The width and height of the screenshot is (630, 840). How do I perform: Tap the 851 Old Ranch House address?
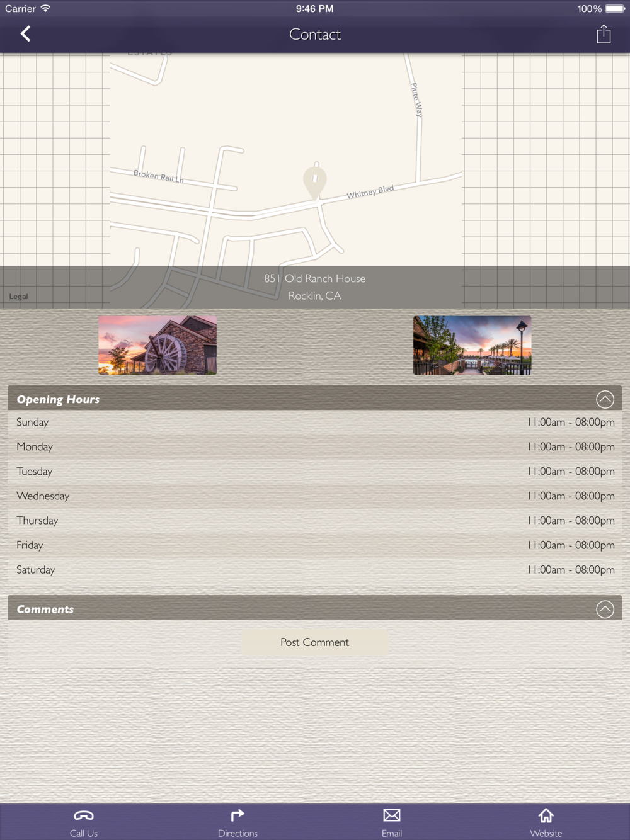click(315, 278)
